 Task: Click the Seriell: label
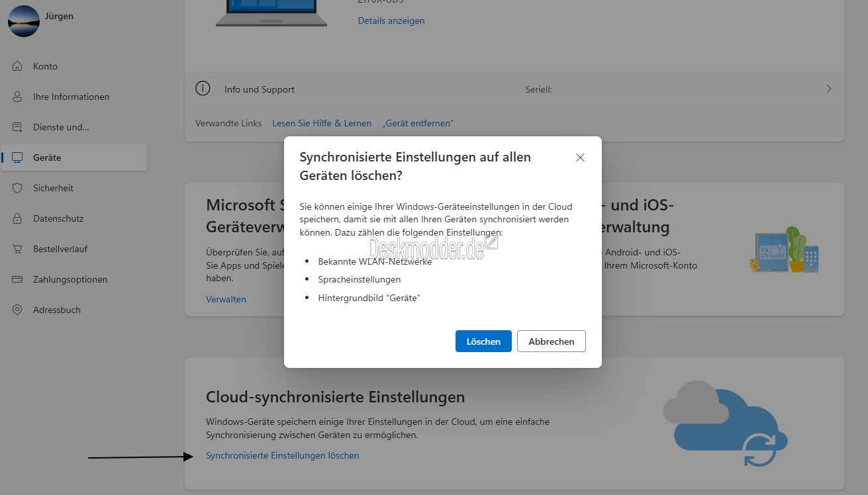pos(538,89)
